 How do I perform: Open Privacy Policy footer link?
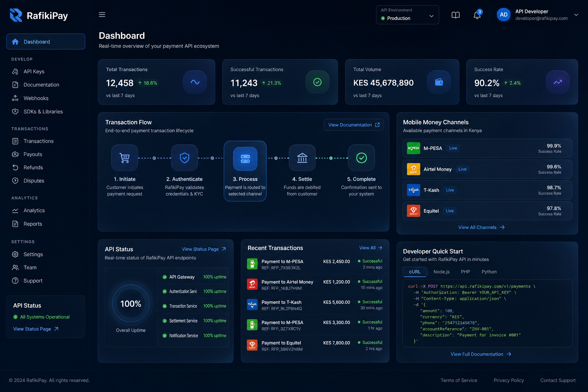509,381
